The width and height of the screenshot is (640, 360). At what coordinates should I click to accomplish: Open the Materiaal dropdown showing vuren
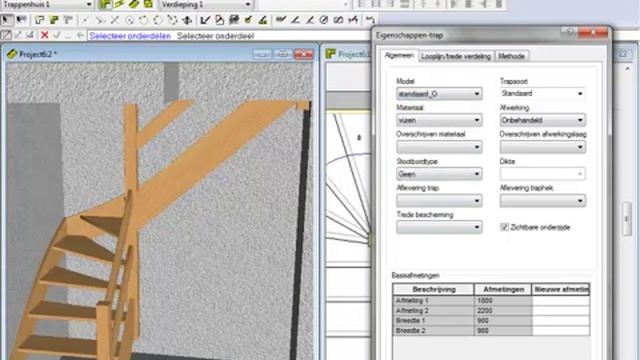point(439,120)
